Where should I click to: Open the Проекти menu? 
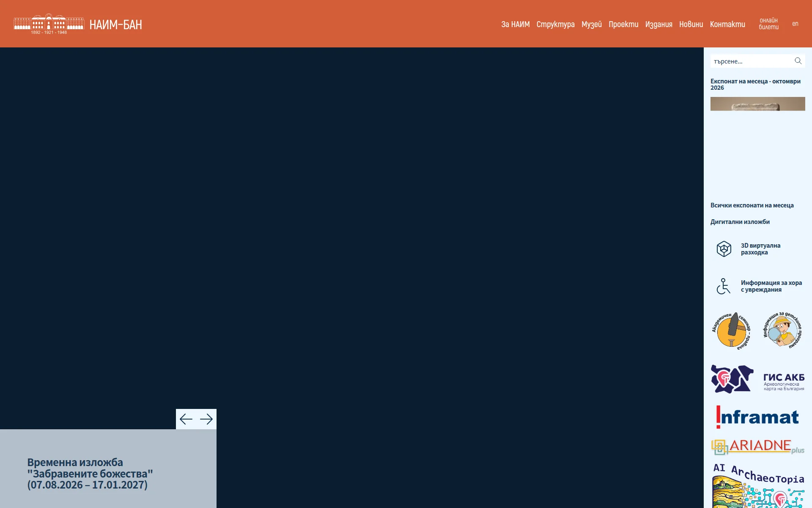coord(624,24)
